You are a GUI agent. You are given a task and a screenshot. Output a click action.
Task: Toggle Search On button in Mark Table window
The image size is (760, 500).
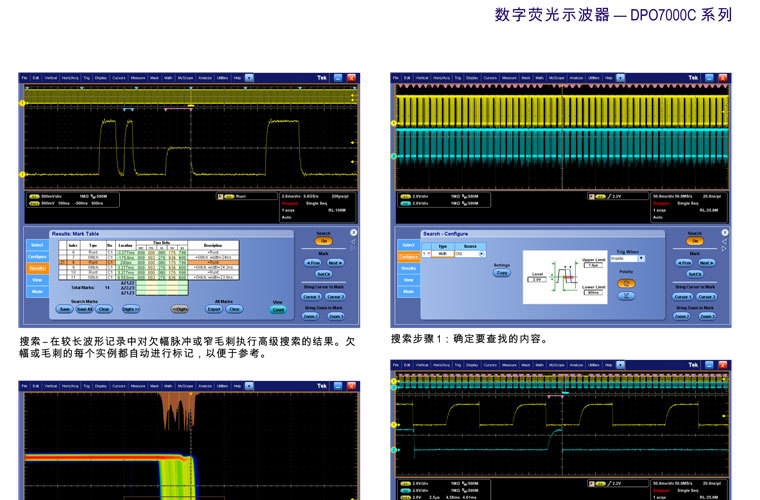(x=324, y=241)
